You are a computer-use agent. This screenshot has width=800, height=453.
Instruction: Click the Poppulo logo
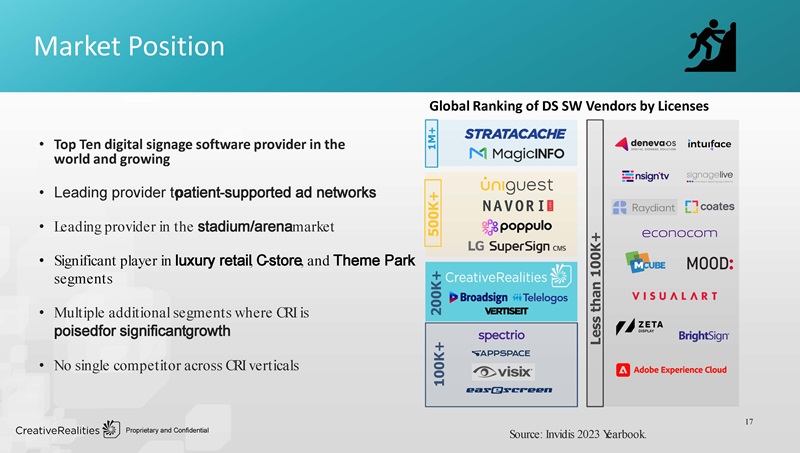click(x=516, y=226)
